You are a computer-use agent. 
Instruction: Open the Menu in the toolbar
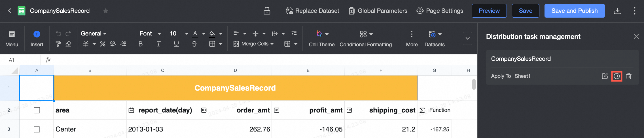(12, 38)
